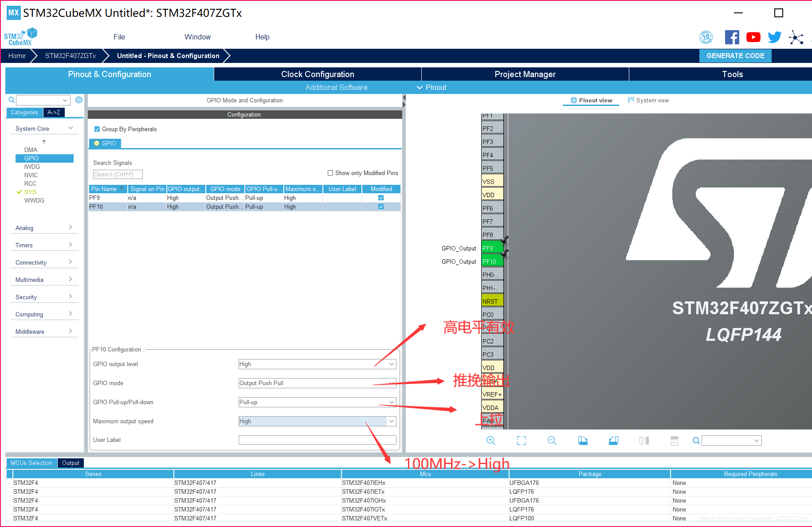Go to Home breadcrumb
The image size is (812, 527).
[17, 56]
